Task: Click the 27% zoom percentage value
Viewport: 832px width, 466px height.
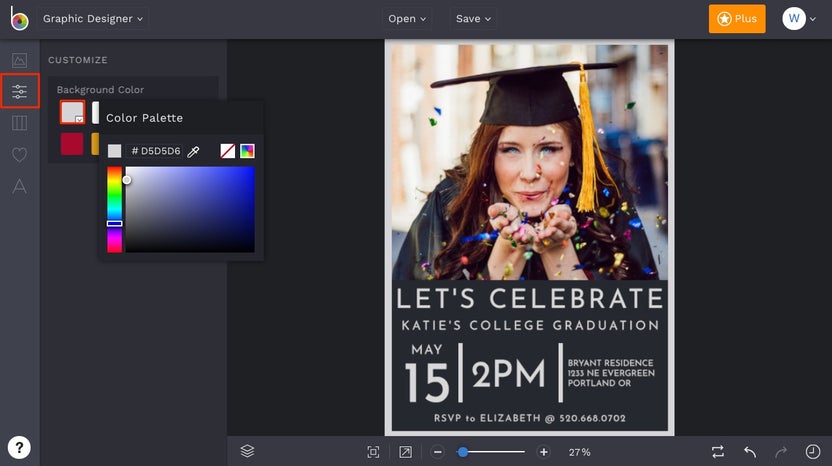Action: pos(579,452)
